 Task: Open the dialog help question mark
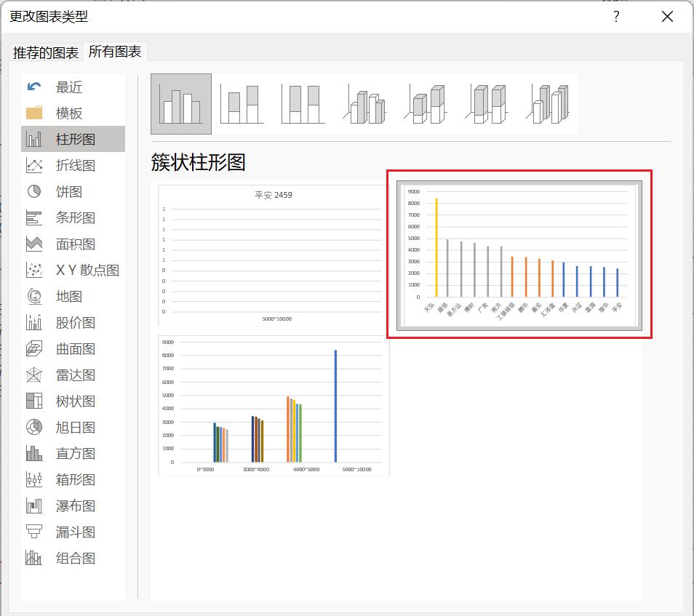point(616,17)
